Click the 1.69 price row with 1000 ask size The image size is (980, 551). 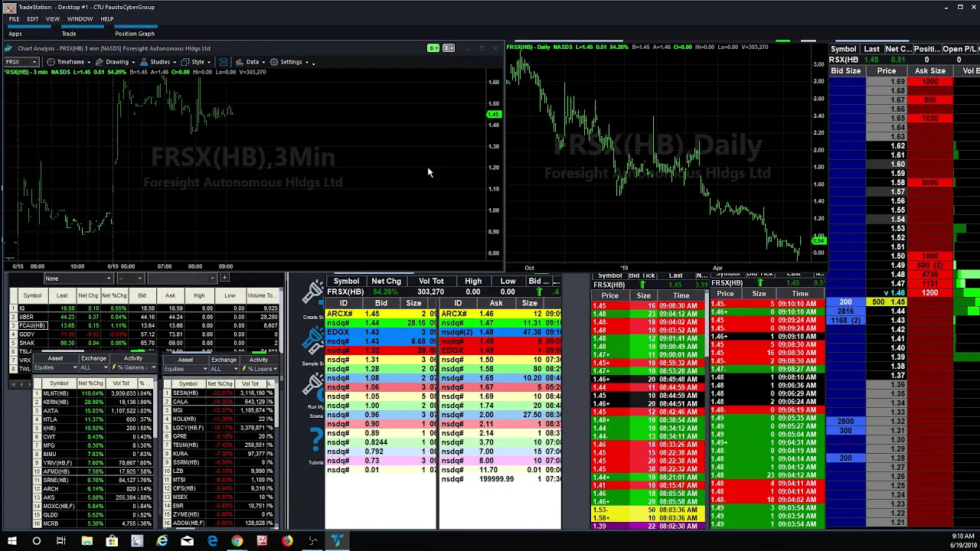pos(910,81)
